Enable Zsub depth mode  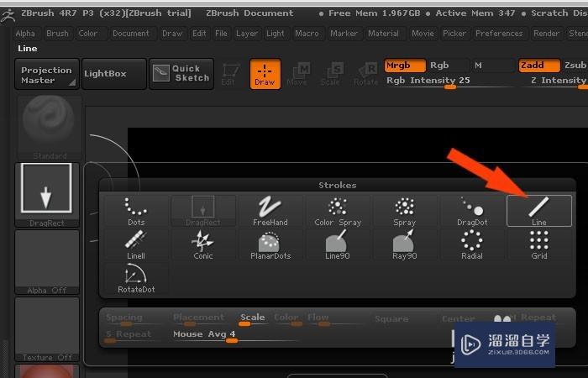(x=575, y=66)
